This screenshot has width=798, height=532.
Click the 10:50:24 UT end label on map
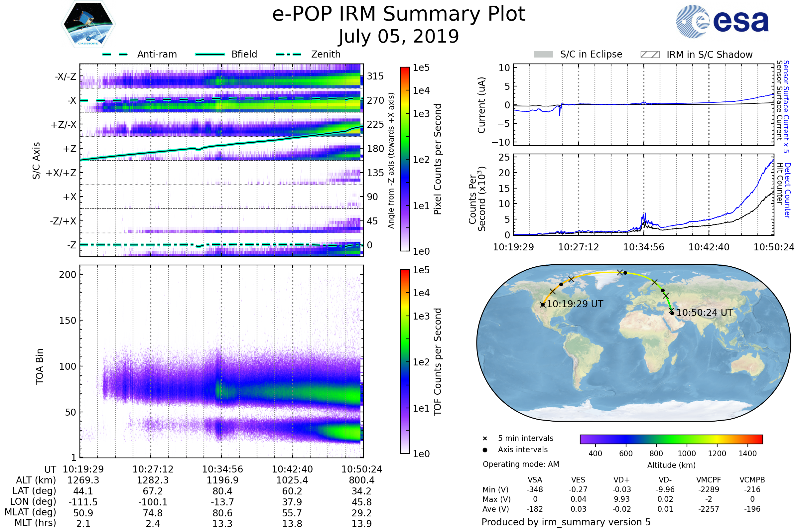coord(704,313)
